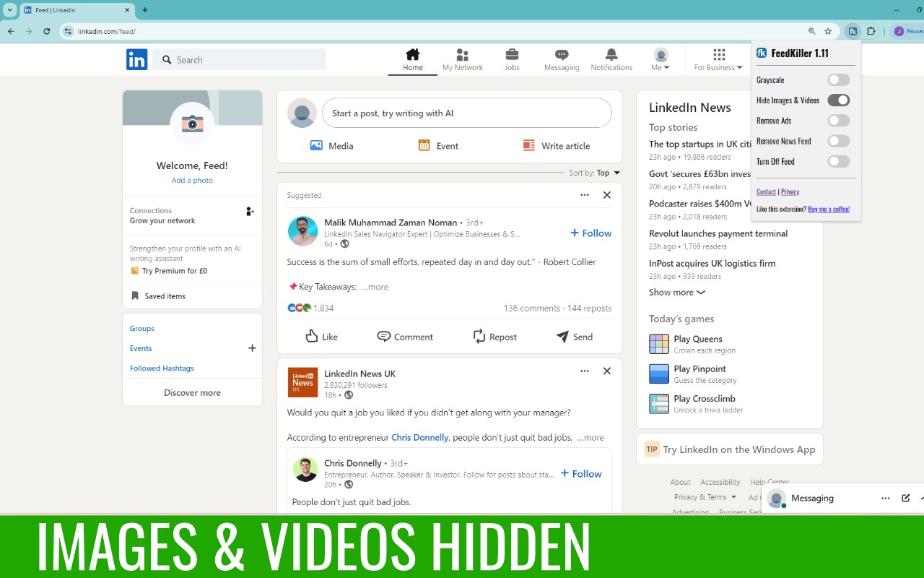Open Connections grow your network
This screenshot has width=924, height=578.
pos(192,215)
